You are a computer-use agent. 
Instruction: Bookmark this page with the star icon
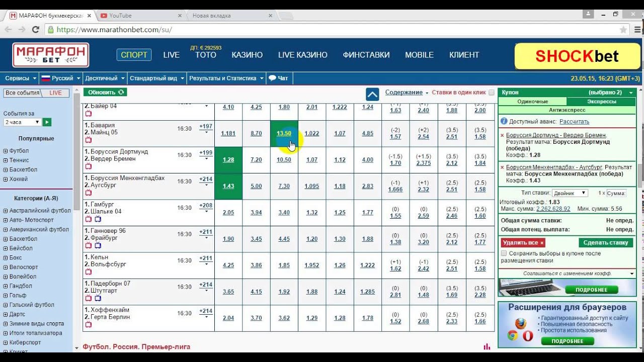point(623,30)
